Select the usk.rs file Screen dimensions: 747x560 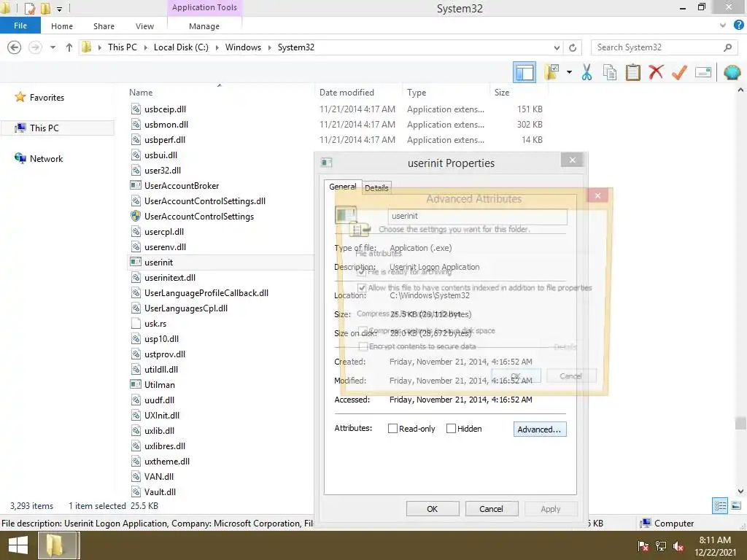click(x=155, y=323)
